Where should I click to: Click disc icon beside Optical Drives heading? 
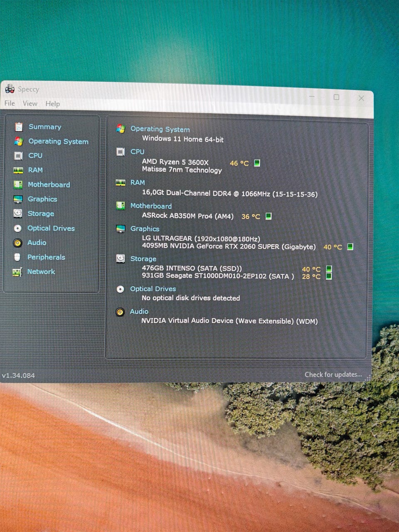(x=120, y=289)
